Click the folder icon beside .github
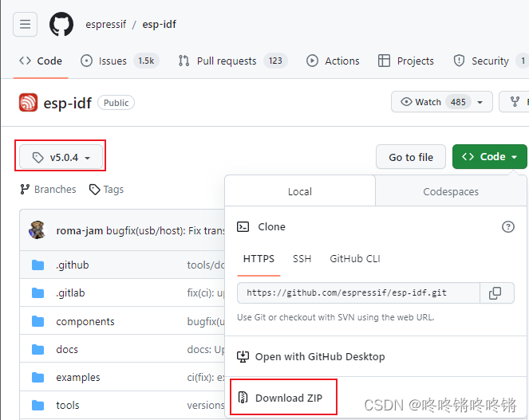The image size is (529, 420). pos(38,265)
